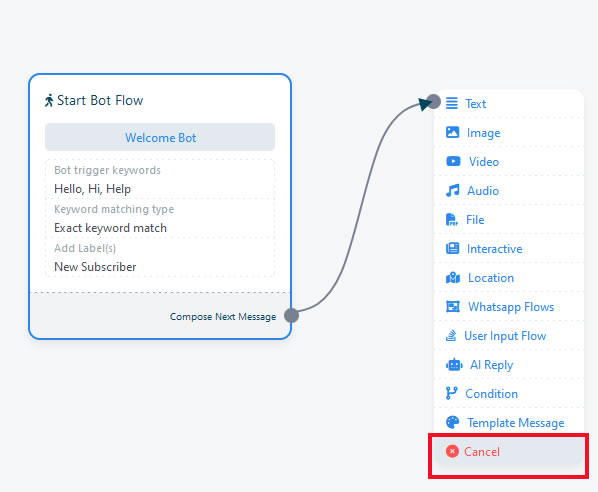
Task: Click Exact keyword match setting
Action: tap(160, 228)
